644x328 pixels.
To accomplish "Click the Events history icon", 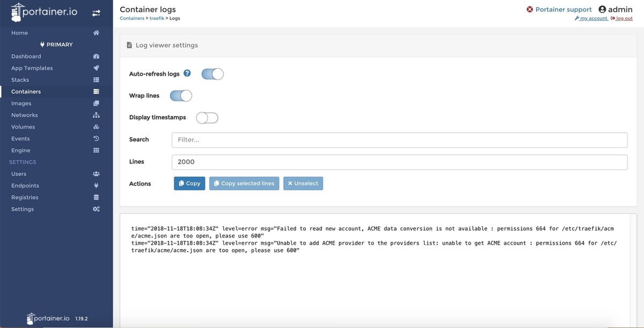I will click(96, 139).
